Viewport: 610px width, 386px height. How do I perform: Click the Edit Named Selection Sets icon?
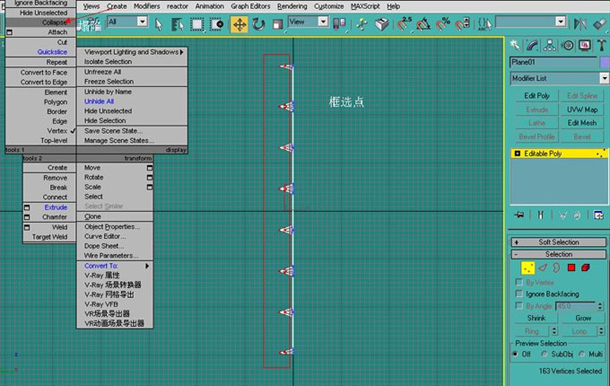tap(485, 25)
